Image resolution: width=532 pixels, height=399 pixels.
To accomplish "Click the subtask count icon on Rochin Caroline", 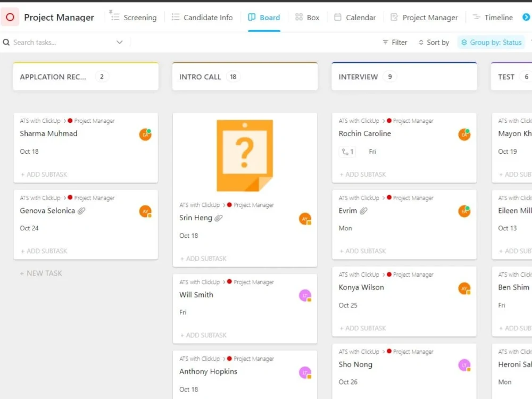I will (x=347, y=152).
